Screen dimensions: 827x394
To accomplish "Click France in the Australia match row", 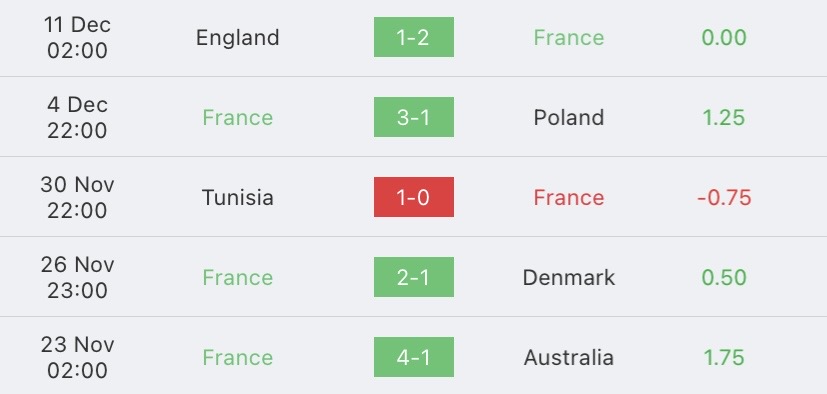I will 237,358.
